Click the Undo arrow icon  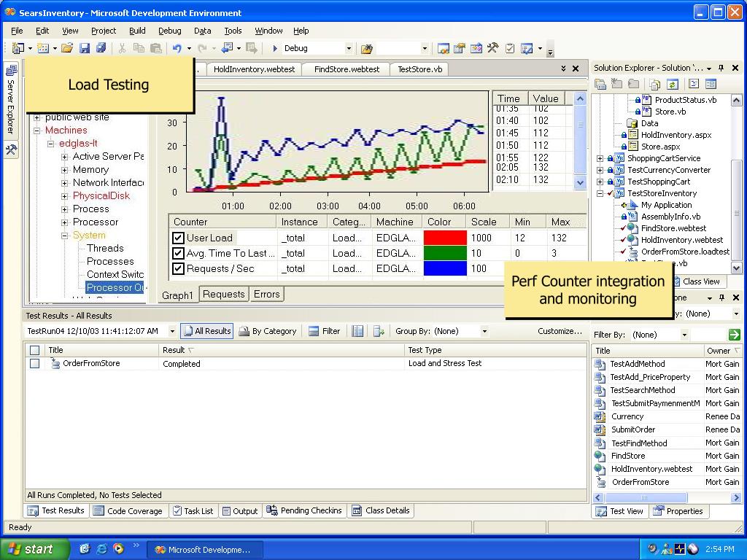pos(177,48)
